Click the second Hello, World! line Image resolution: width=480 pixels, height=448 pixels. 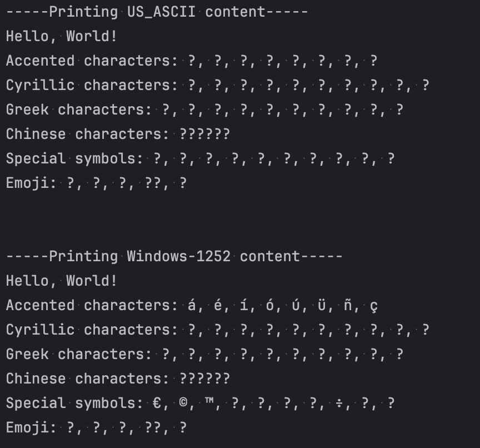point(62,281)
